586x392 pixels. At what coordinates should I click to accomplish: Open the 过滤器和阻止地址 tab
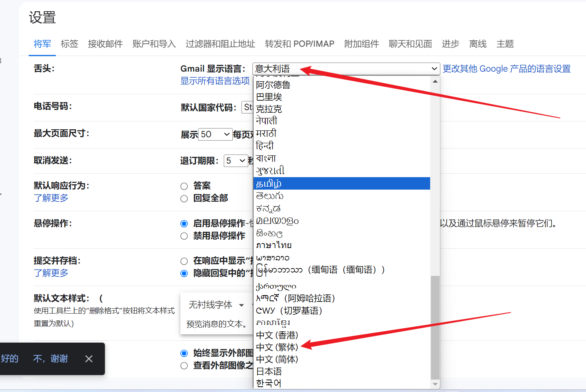220,44
